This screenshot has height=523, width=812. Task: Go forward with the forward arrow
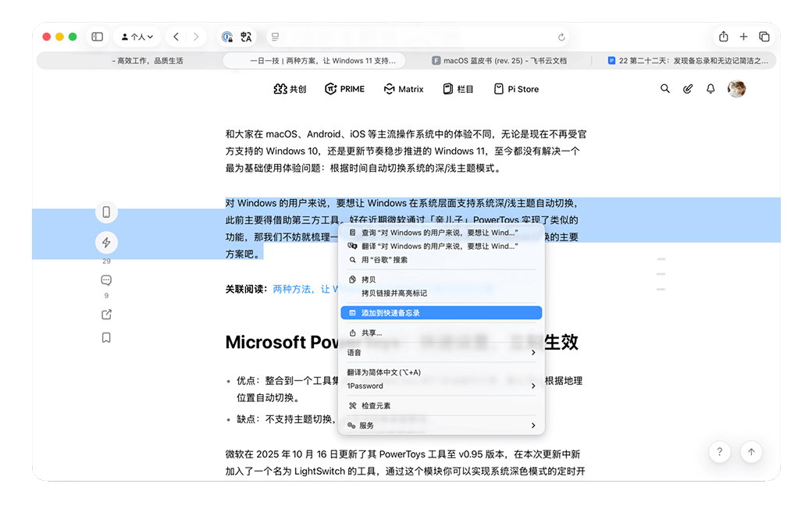[196, 37]
